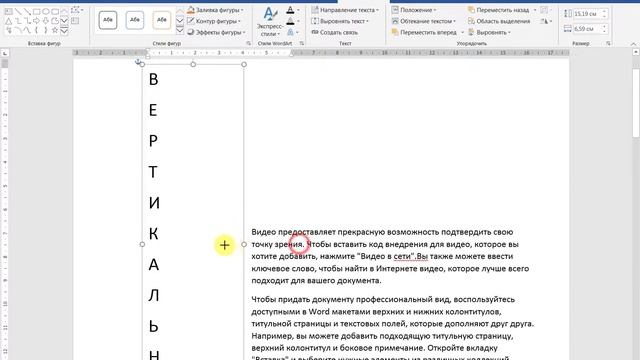The width and height of the screenshot is (640, 360).
Task: Open the Размер dialog launcher
Action: tap(608, 43)
